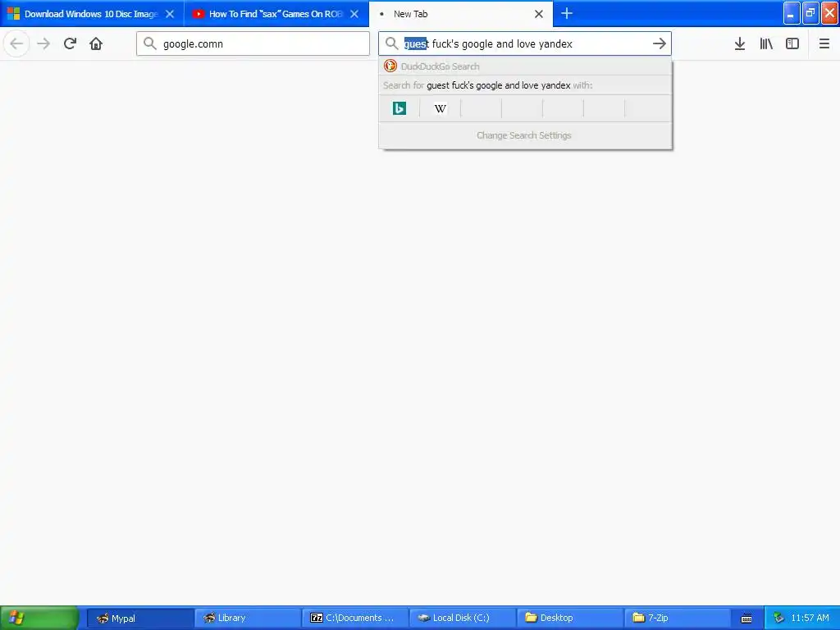Screen dimensions: 840x630
Task: Close the Mypal browser window
Action: click(x=829, y=13)
